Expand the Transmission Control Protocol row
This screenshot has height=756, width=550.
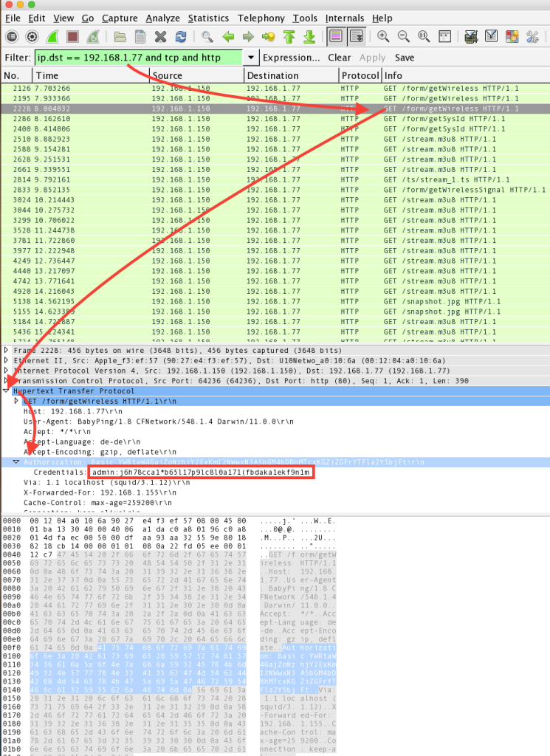7,381
